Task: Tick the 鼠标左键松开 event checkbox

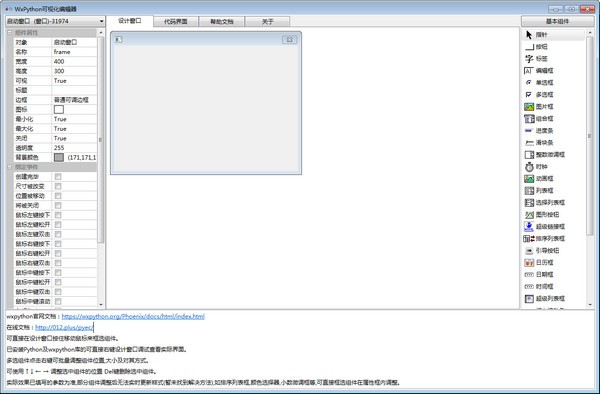Action: [x=58, y=225]
